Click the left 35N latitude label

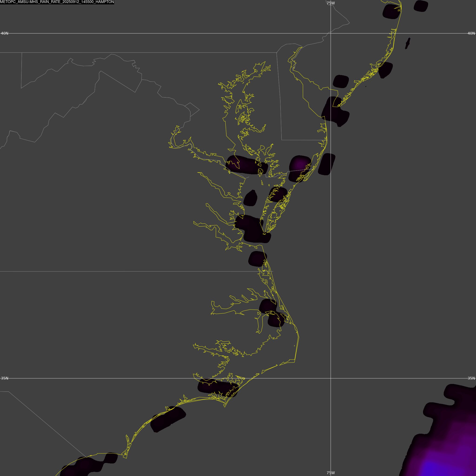pos(5,378)
